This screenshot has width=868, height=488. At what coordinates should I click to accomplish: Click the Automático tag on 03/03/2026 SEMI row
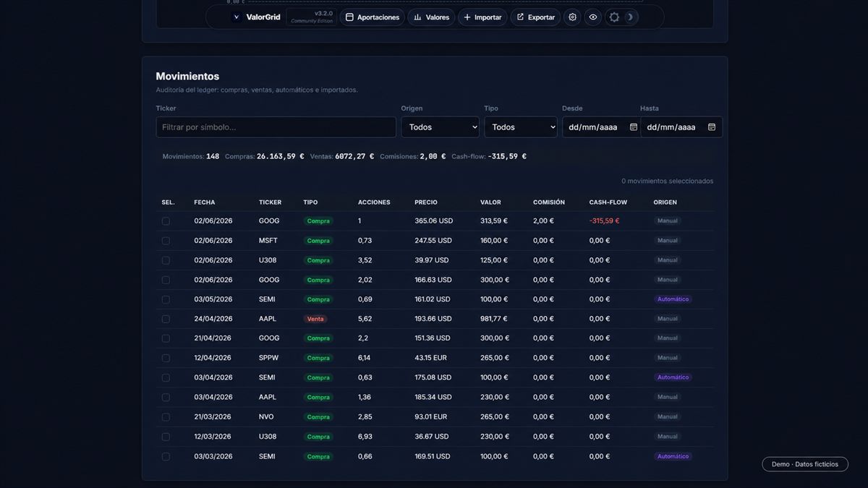tap(673, 456)
